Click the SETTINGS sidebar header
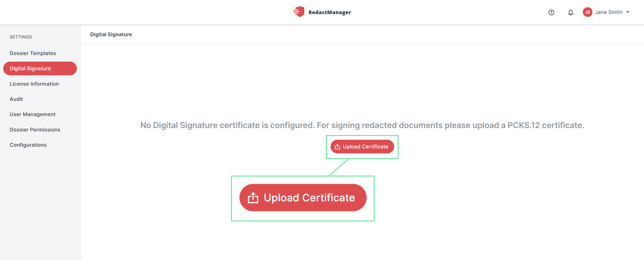The height and width of the screenshot is (260, 644). 21,37
